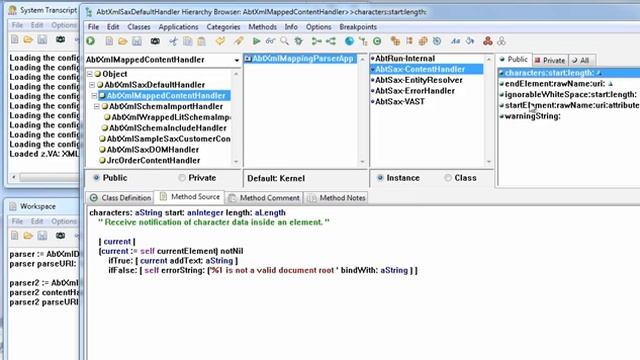Click the green circular run icon in toolbar
Screen dimensions: 640x360
tap(91, 41)
